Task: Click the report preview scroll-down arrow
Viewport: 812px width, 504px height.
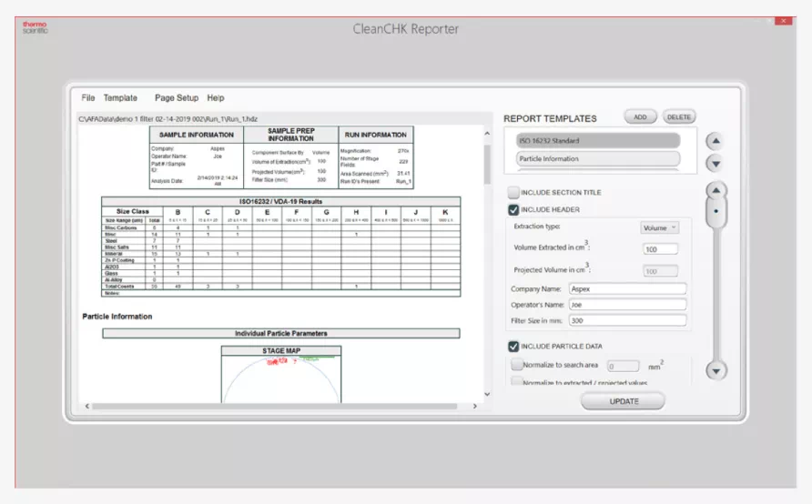Action: point(487,394)
